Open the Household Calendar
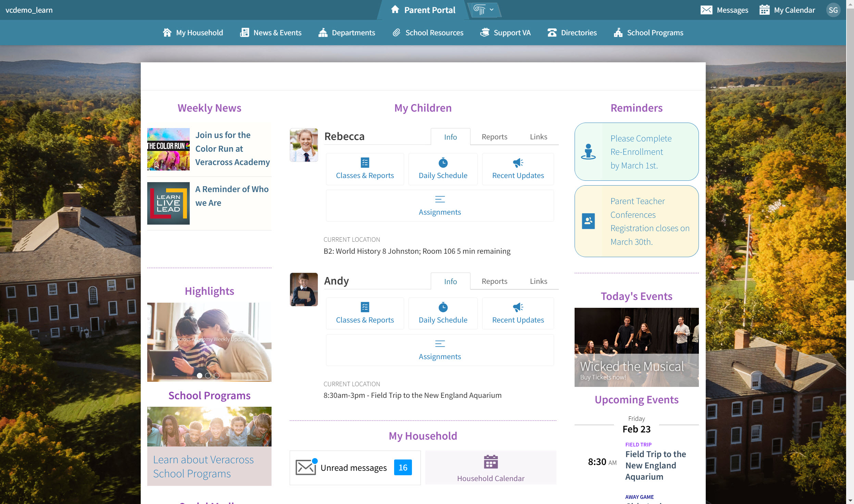854x504 pixels. pyautogui.click(x=490, y=467)
